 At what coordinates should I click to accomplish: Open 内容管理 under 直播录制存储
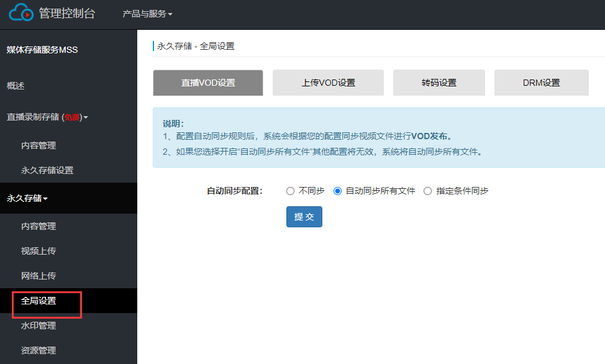(x=39, y=145)
